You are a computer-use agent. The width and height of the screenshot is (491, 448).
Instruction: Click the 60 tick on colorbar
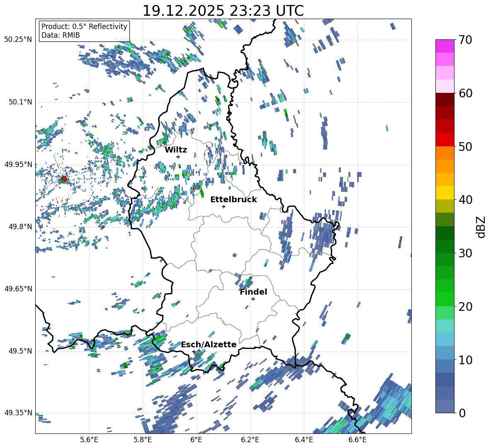pos(465,93)
